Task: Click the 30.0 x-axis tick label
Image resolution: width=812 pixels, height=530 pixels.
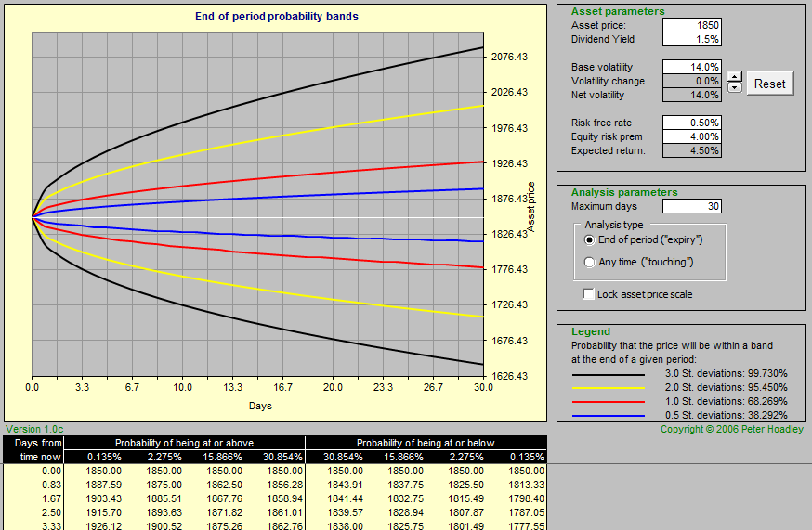Action: coord(483,387)
